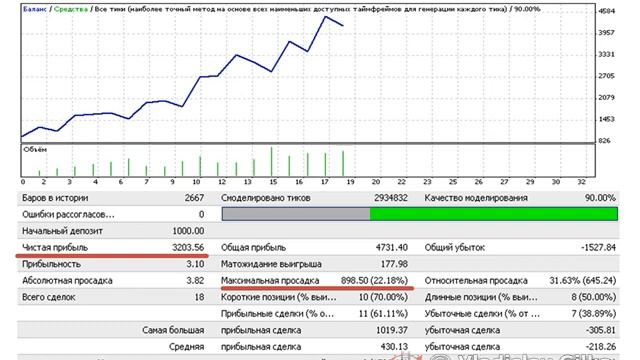Select initial deposit value 1000.00

coord(188,231)
